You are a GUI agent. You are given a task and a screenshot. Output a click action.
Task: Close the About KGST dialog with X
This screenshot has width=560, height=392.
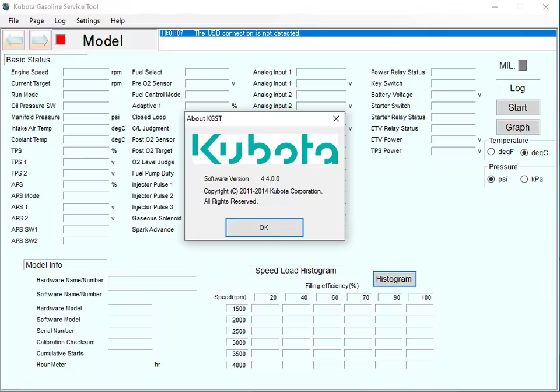tap(336, 119)
